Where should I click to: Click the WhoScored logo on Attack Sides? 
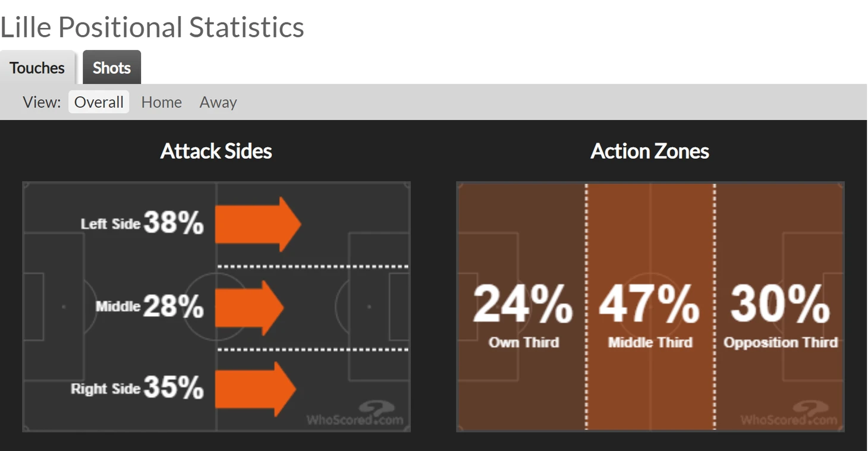pos(355,414)
